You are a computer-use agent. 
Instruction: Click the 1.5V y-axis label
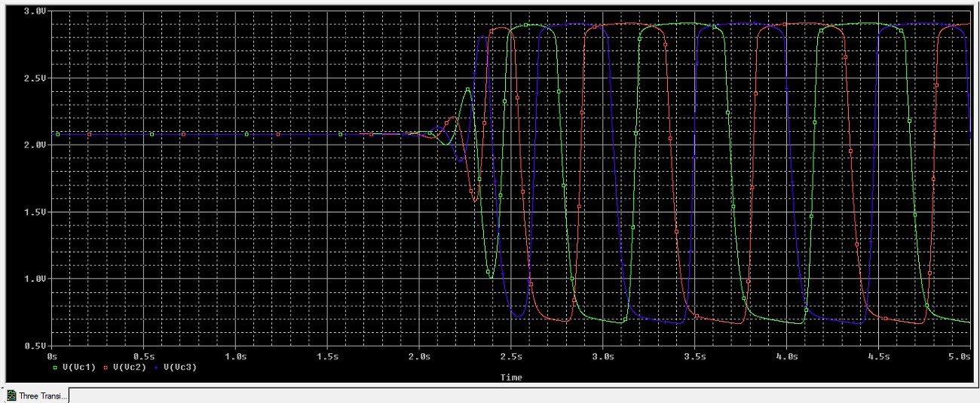35,212
